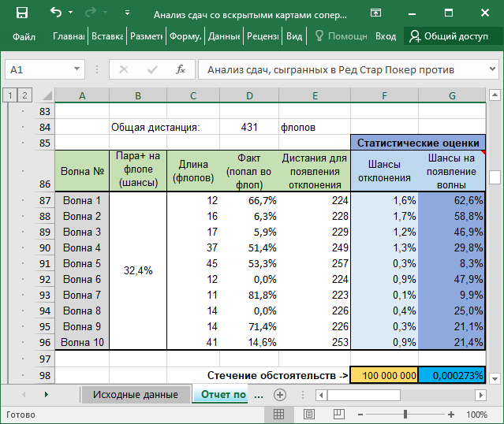Viewport: 504px width, 424px height.
Task: Switch to Page Layout view icon
Action: pos(310,415)
